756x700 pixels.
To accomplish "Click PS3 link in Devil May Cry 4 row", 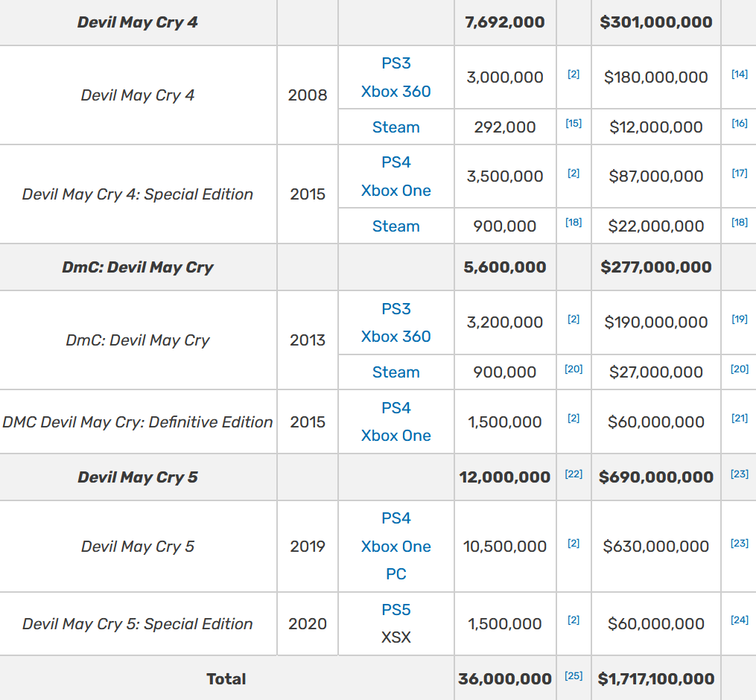I will coord(396,63).
